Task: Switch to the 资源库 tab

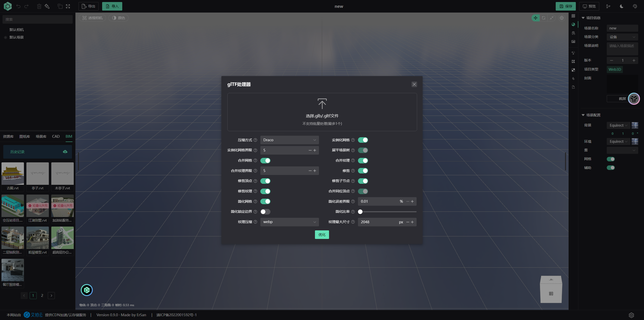Action: pyautogui.click(x=8, y=136)
